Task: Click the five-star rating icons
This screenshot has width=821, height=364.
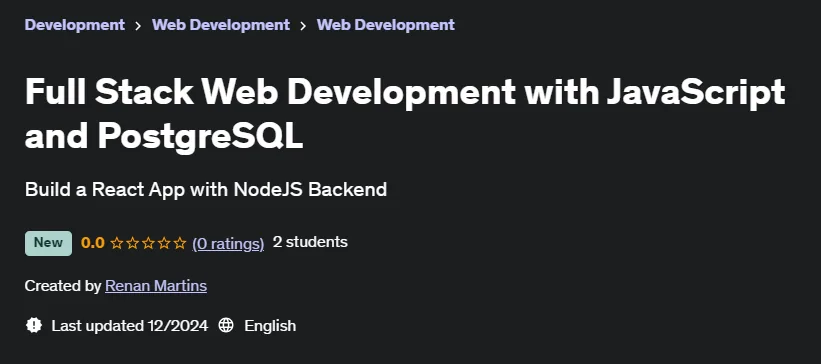Action: pos(149,244)
